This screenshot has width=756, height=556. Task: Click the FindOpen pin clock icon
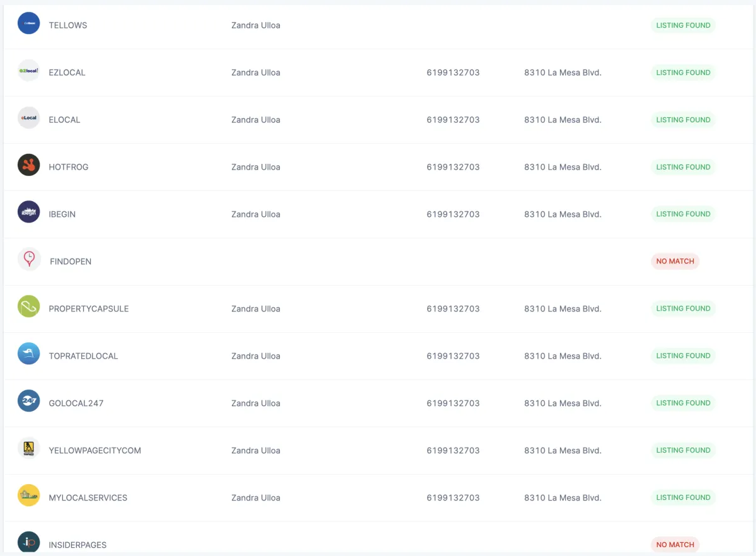coord(29,259)
